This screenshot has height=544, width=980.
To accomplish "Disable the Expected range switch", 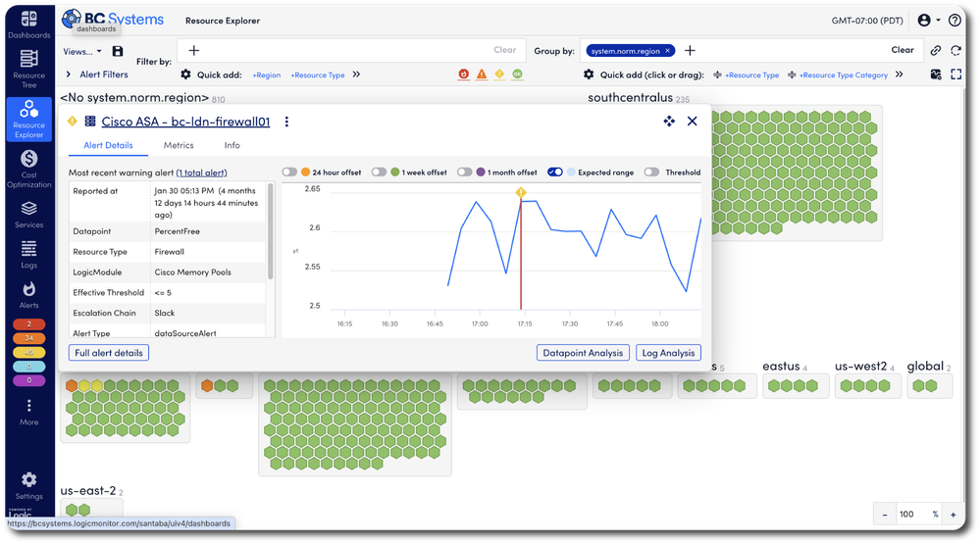I will click(x=555, y=173).
